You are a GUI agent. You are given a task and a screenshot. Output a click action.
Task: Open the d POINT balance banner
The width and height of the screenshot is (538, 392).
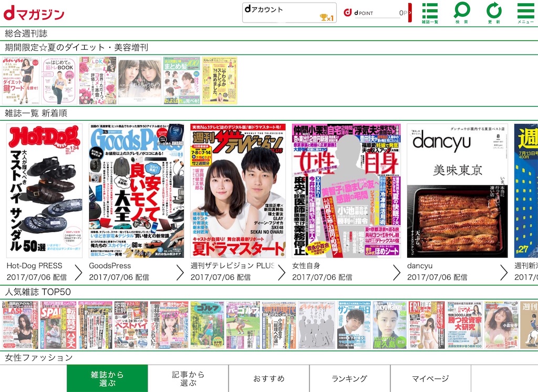(377, 13)
